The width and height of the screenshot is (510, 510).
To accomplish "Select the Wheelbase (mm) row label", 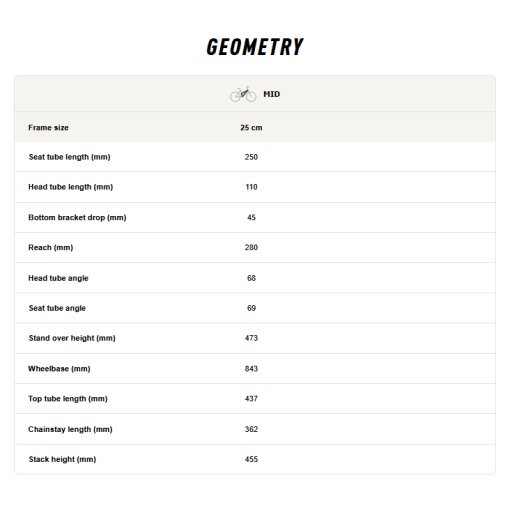I will tap(59, 369).
